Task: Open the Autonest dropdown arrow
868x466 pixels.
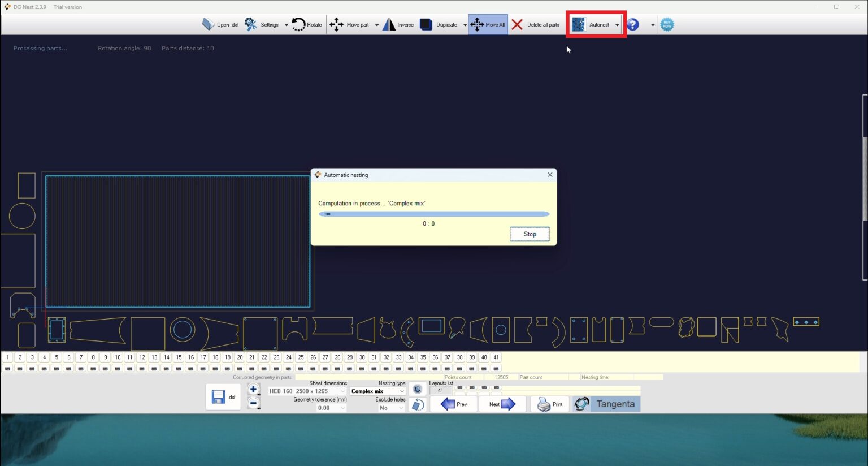Action: (617, 25)
